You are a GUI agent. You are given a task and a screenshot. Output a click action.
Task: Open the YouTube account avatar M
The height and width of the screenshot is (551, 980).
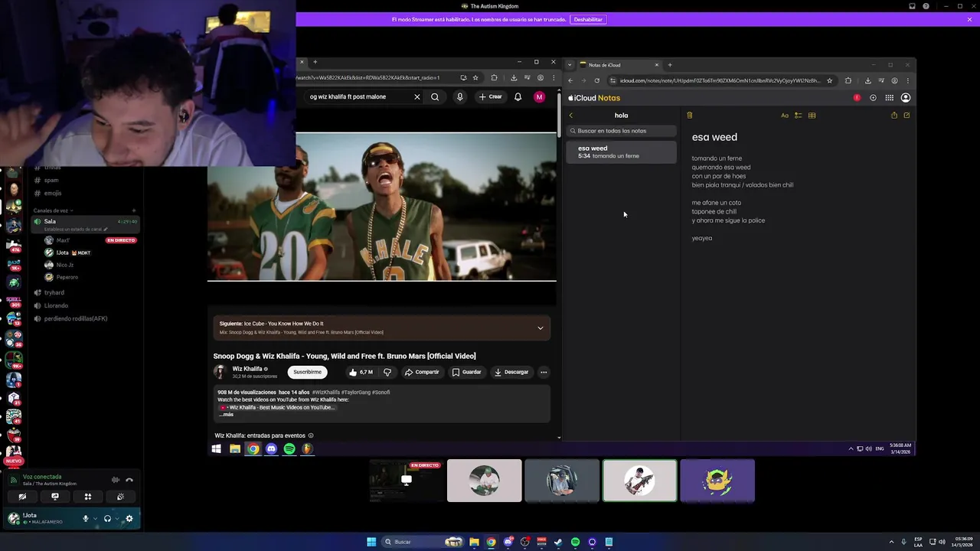tap(539, 97)
